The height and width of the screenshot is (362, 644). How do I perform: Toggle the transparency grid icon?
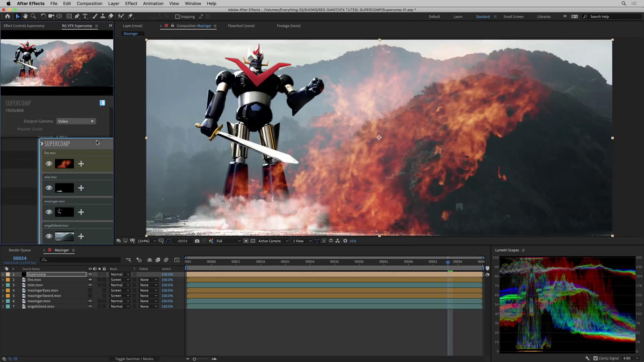[253, 241]
